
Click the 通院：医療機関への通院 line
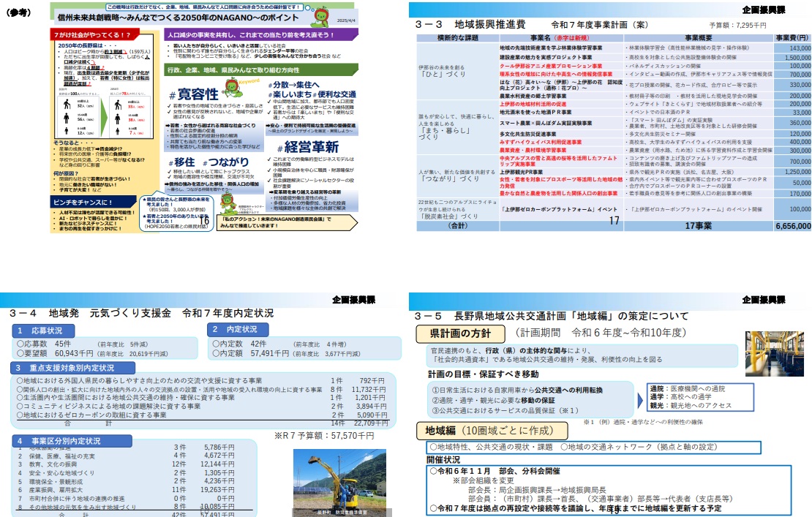click(688, 388)
